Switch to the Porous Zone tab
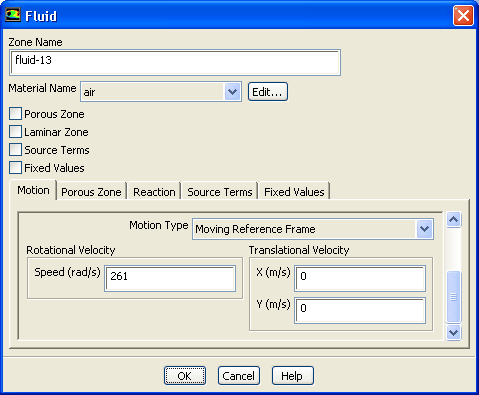 pyautogui.click(x=91, y=192)
